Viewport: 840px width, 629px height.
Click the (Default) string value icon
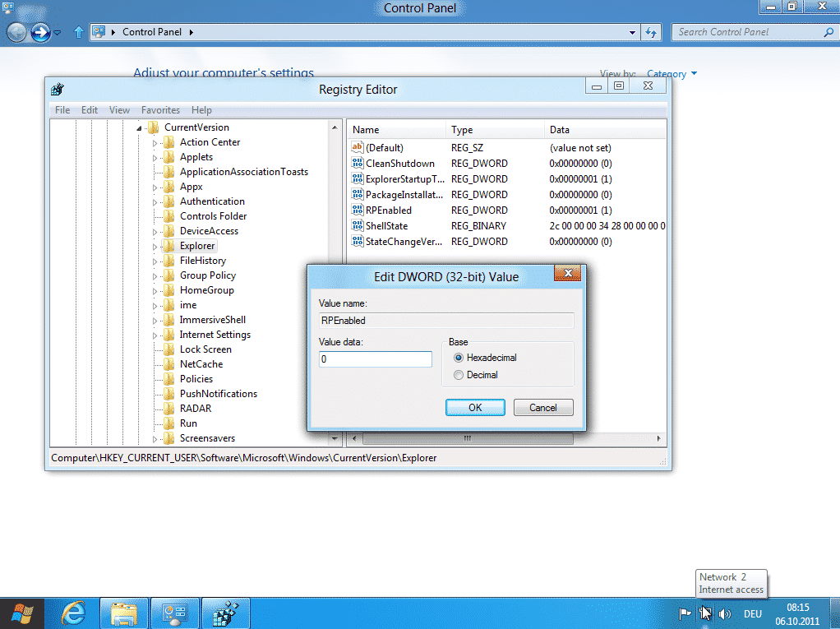coord(358,147)
